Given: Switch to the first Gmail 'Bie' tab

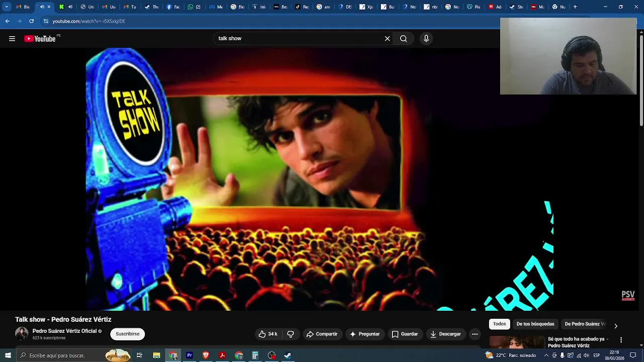Looking at the screenshot, I should click(x=24, y=7).
